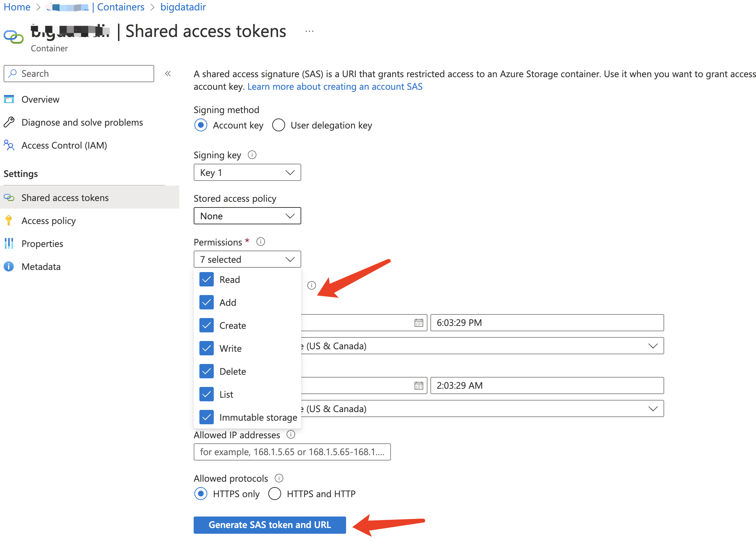756x542 pixels.
Task: Open the expiry date calendar picker icon
Action: click(x=419, y=386)
